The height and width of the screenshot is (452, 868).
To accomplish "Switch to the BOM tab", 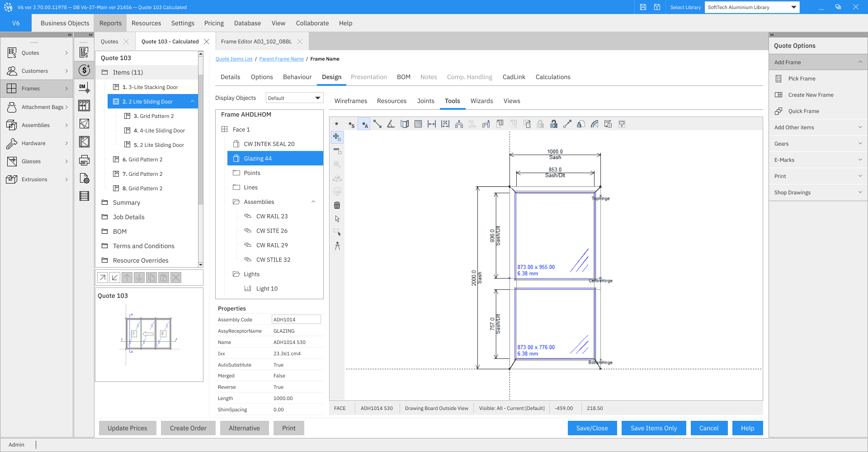I will 404,77.
